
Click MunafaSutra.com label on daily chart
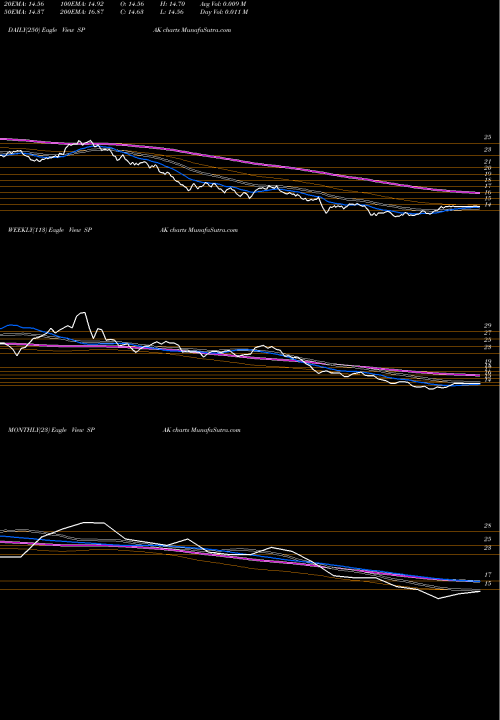tap(206, 30)
